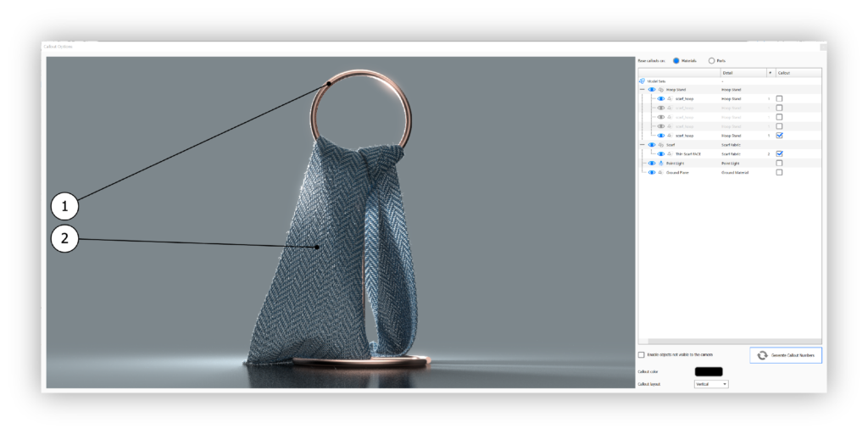The width and height of the screenshot is (868, 434).
Task: Toggle Ground Plane visibility eye icon
Action: click(x=652, y=172)
